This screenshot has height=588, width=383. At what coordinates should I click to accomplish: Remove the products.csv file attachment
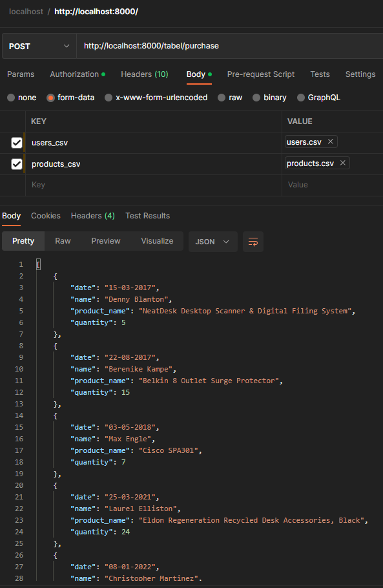[x=342, y=163]
